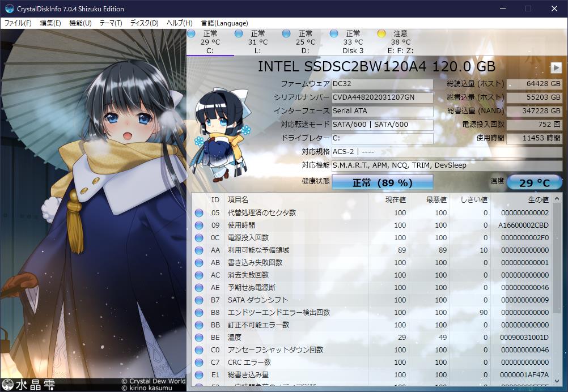568x392 pixels.
Task: Click the blue status orb of drive L:
Action: pos(239,33)
